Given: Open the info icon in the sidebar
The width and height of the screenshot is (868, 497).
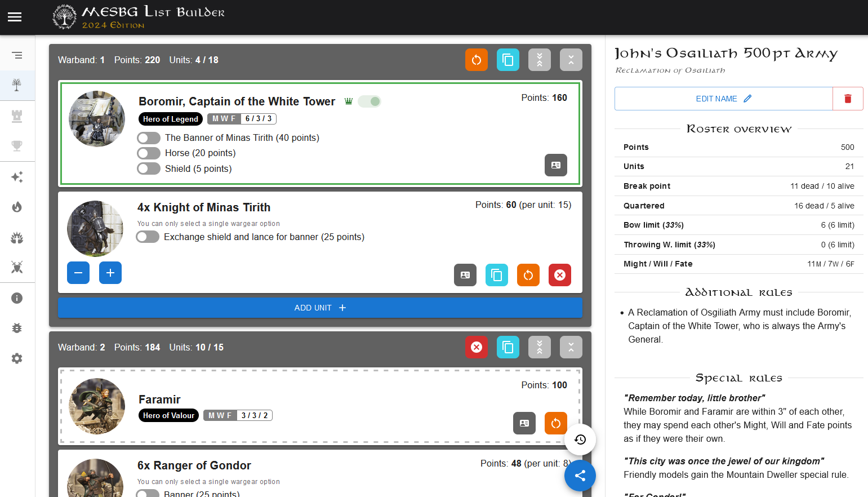Looking at the screenshot, I should (17, 298).
